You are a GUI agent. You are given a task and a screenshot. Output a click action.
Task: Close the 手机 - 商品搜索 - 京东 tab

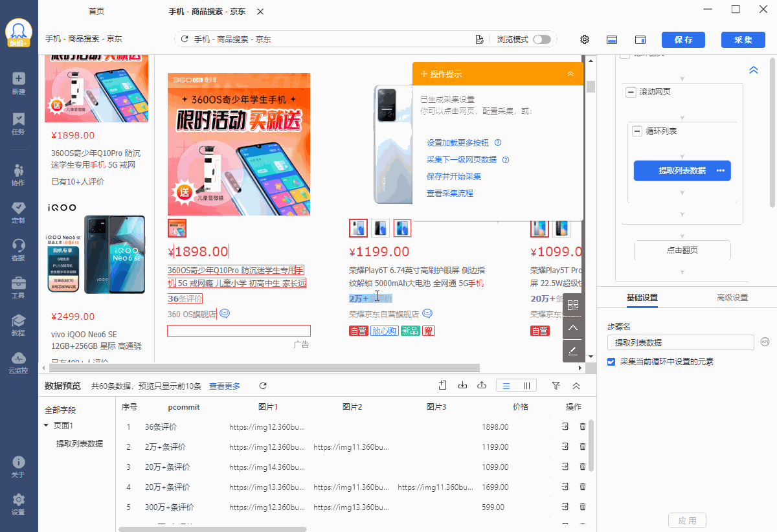coord(260,12)
